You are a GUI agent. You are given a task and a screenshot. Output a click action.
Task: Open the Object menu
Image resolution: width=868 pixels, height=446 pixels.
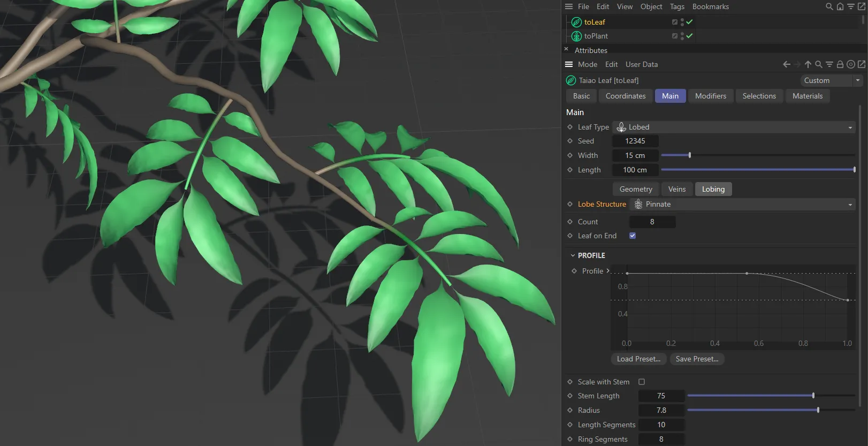(x=651, y=6)
